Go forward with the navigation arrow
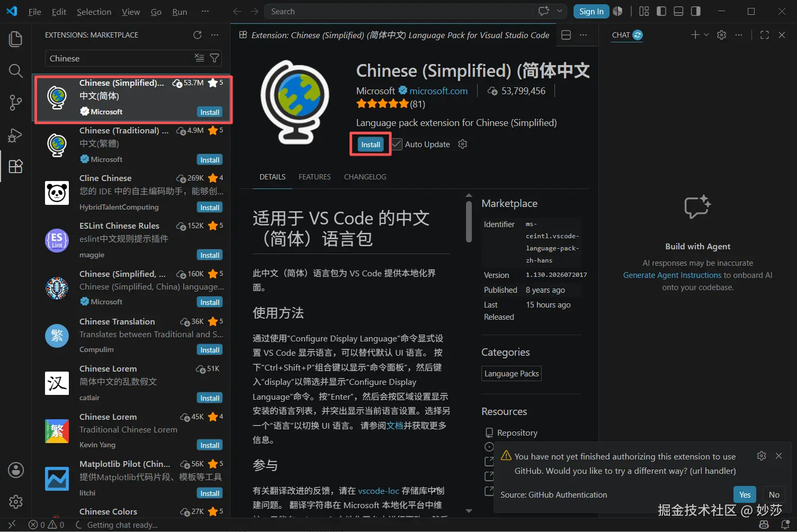Image resolution: width=797 pixels, height=532 pixels. coord(254,11)
